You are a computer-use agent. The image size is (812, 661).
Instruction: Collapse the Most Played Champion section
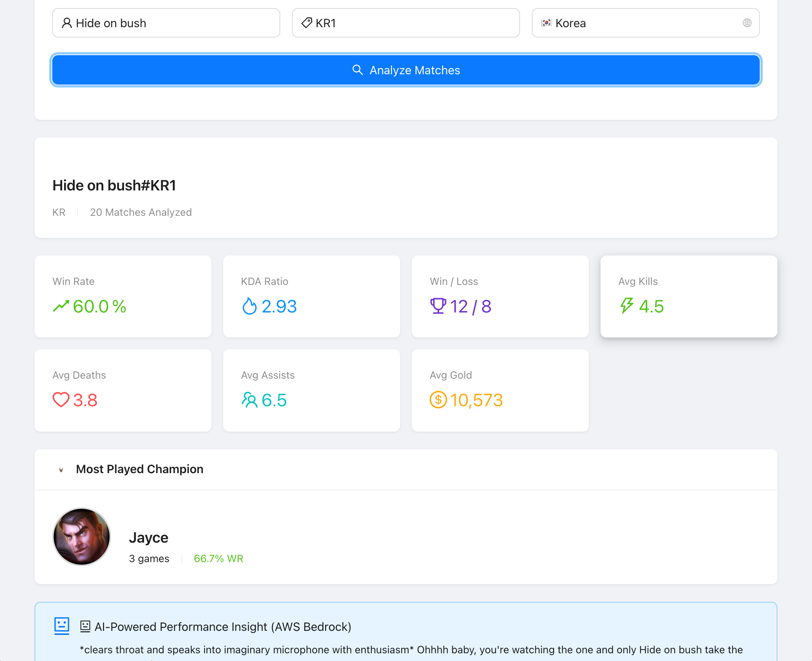click(61, 469)
